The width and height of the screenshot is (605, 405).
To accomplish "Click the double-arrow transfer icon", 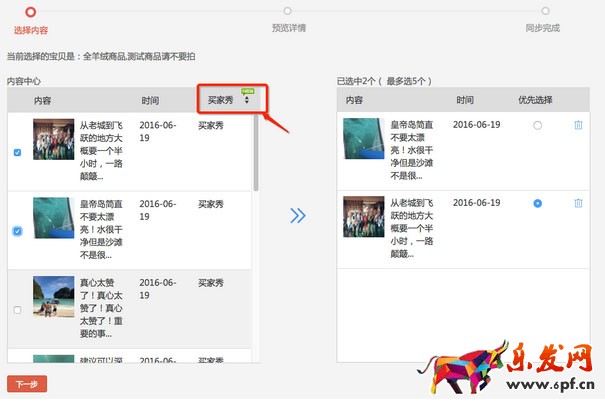I will click(x=298, y=216).
